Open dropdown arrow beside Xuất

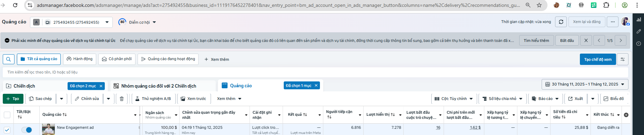[593, 99]
